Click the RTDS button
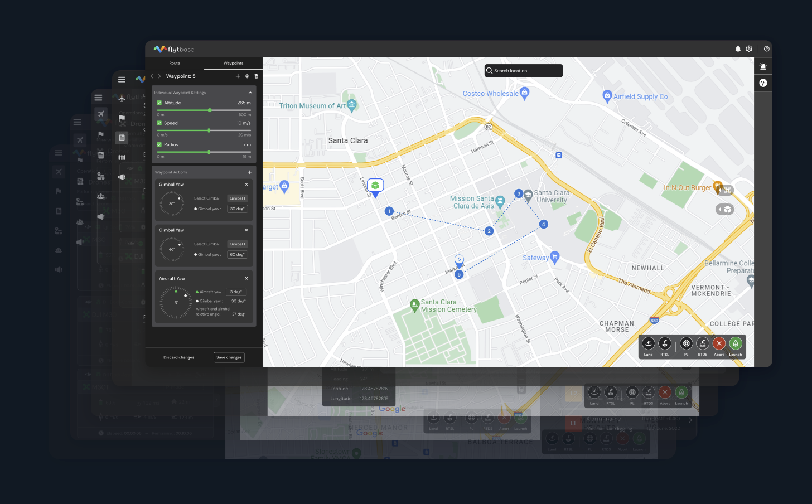Image resolution: width=812 pixels, height=504 pixels. tap(703, 343)
